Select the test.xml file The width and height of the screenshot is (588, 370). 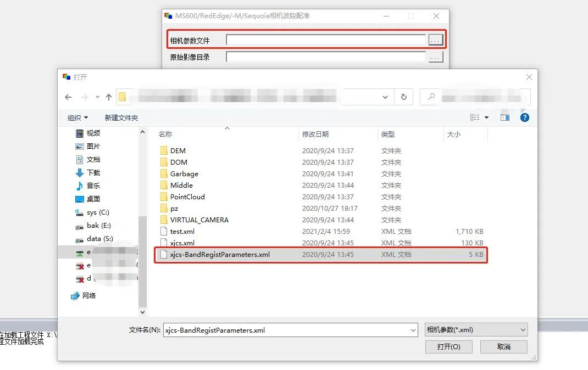click(182, 231)
